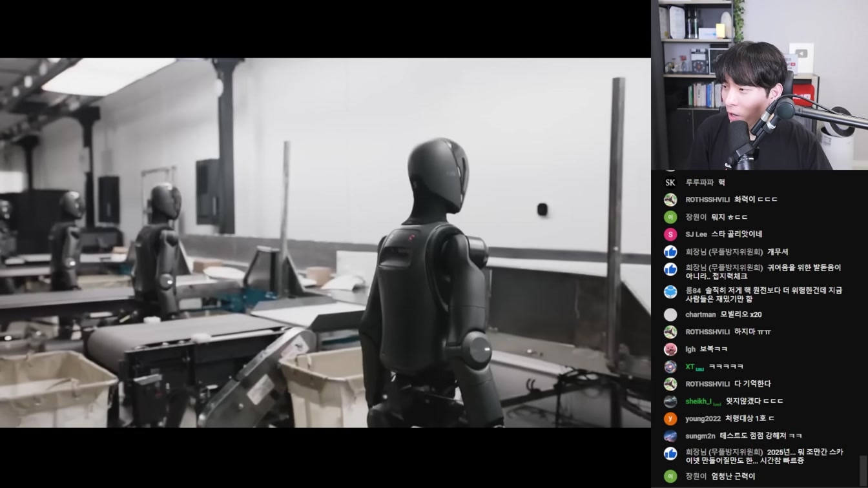Click the streamer webcam feed
This screenshot has width=868, height=488.
coord(759,85)
